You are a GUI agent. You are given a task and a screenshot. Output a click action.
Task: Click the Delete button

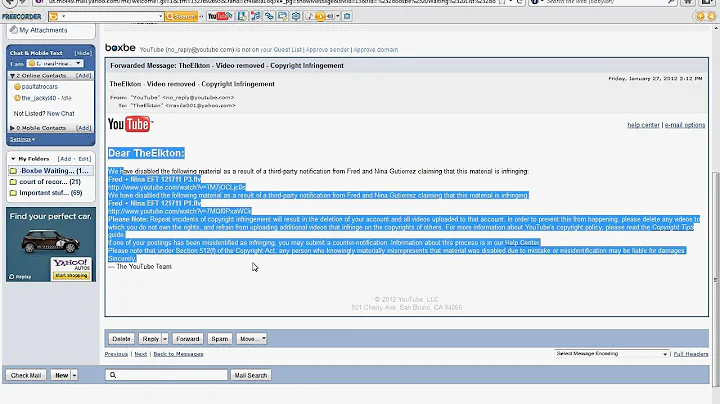click(x=121, y=339)
